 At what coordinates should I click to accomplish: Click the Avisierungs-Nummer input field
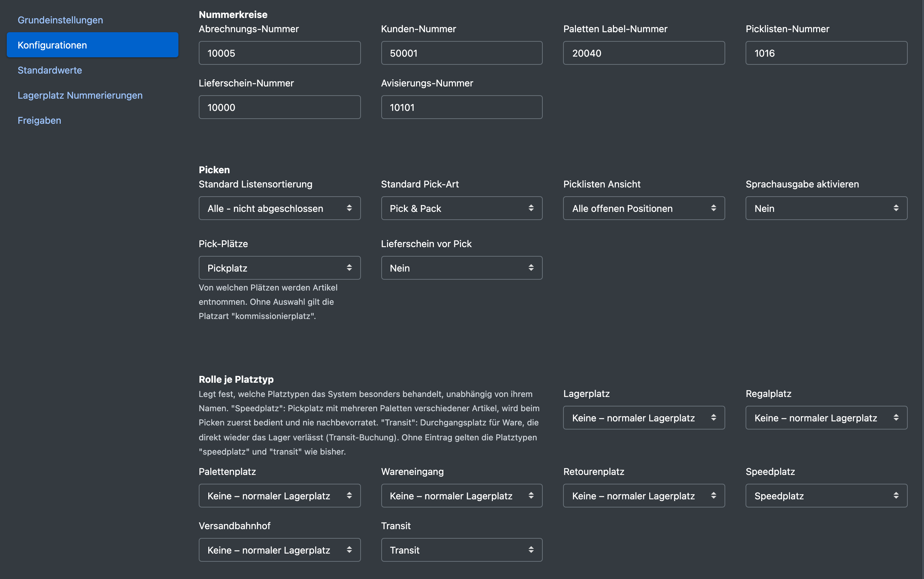click(462, 107)
